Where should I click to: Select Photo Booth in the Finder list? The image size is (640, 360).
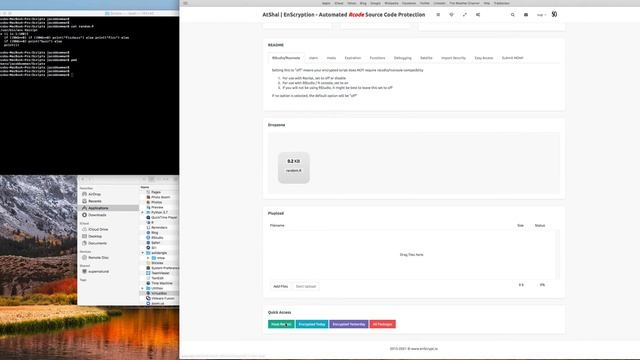tap(161, 197)
